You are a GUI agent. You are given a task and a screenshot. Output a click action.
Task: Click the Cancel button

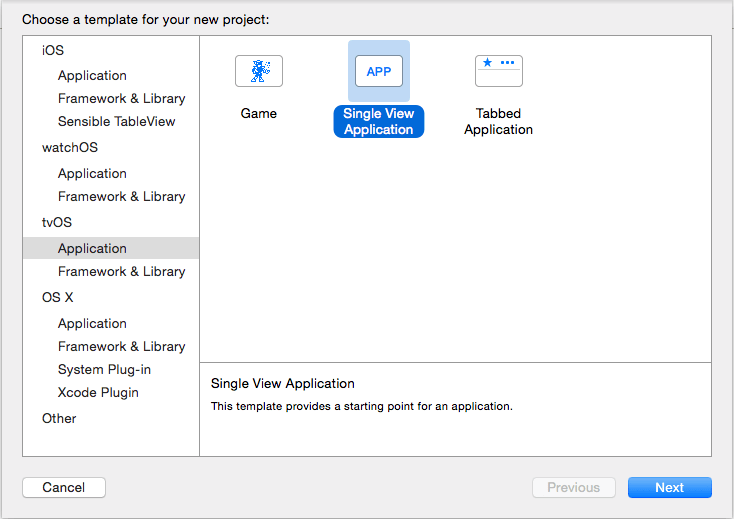tap(64, 487)
